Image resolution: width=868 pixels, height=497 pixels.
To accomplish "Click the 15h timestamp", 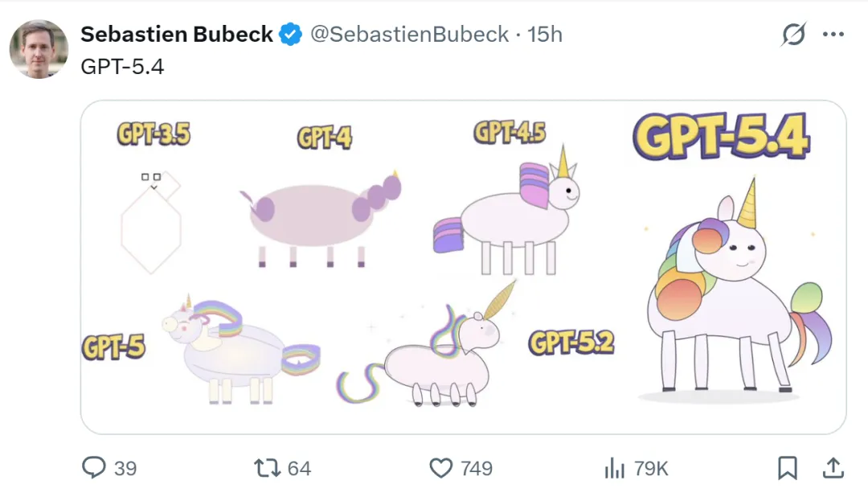I will [x=544, y=35].
